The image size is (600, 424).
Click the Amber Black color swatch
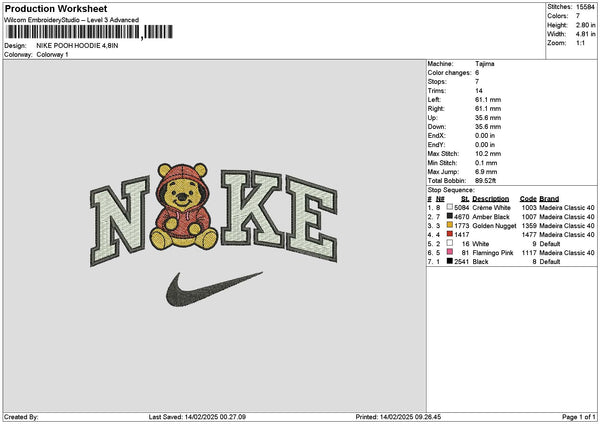tap(450, 216)
